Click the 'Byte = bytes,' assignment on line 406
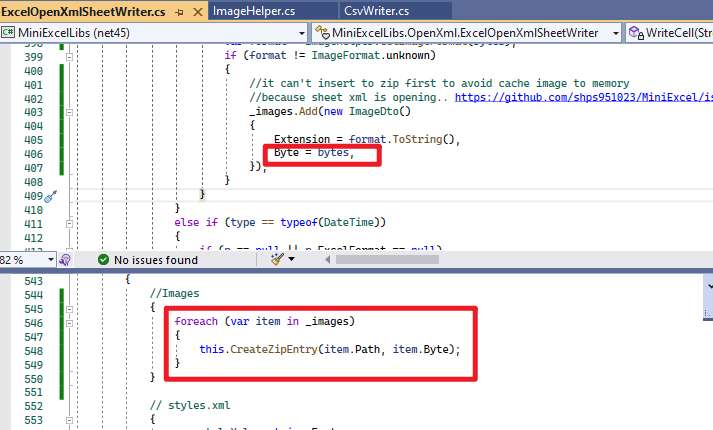This screenshot has height=430, width=713. (314, 152)
